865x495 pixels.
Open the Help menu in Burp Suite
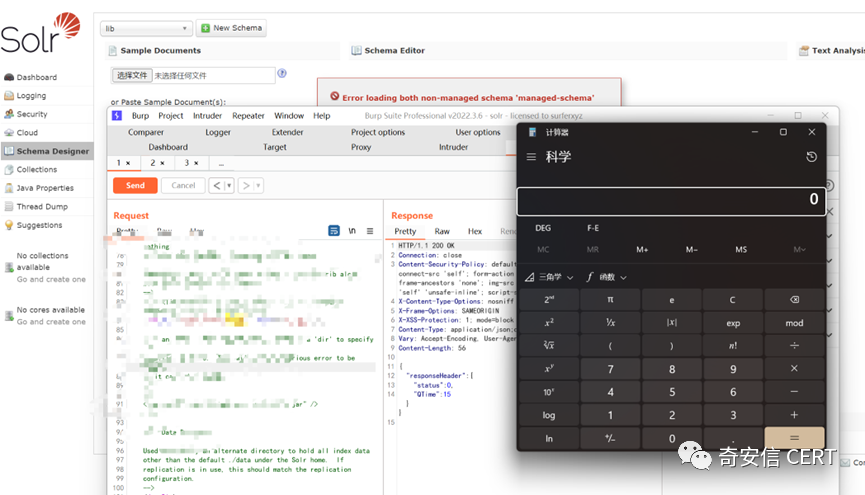click(322, 116)
